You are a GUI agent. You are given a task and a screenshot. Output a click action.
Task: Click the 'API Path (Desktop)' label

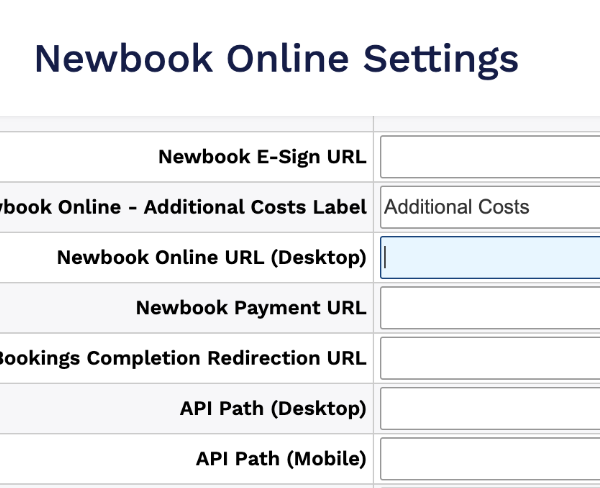click(273, 409)
